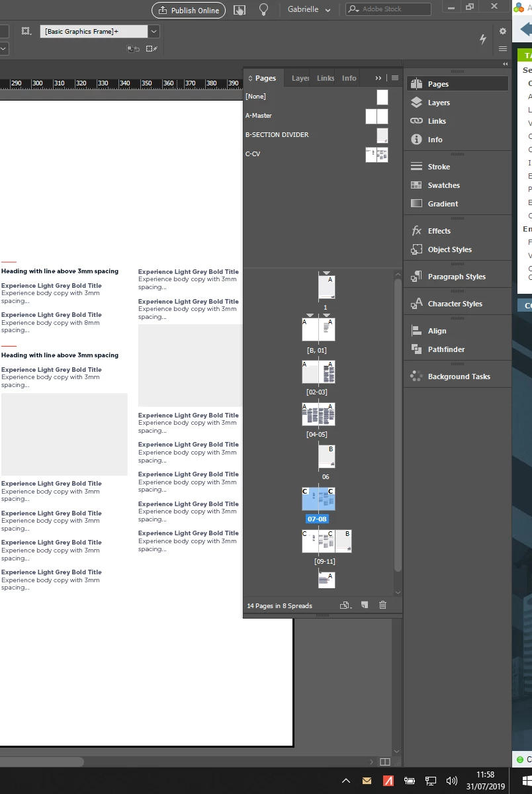This screenshot has height=794, width=532.
Task: Open the Character Styles panel
Action: click(458, 304)
